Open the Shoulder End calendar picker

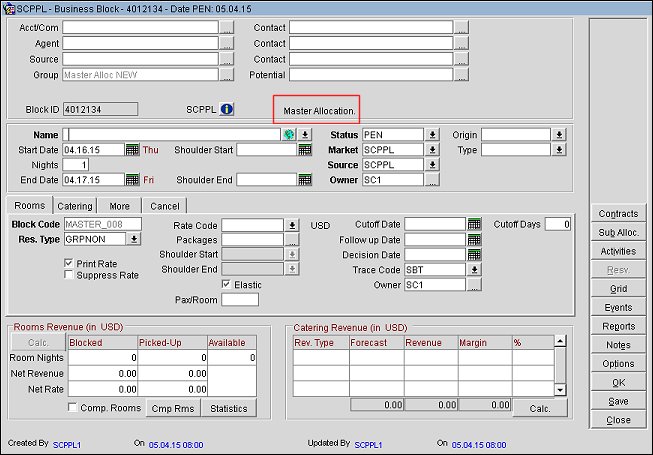(305, 180)
